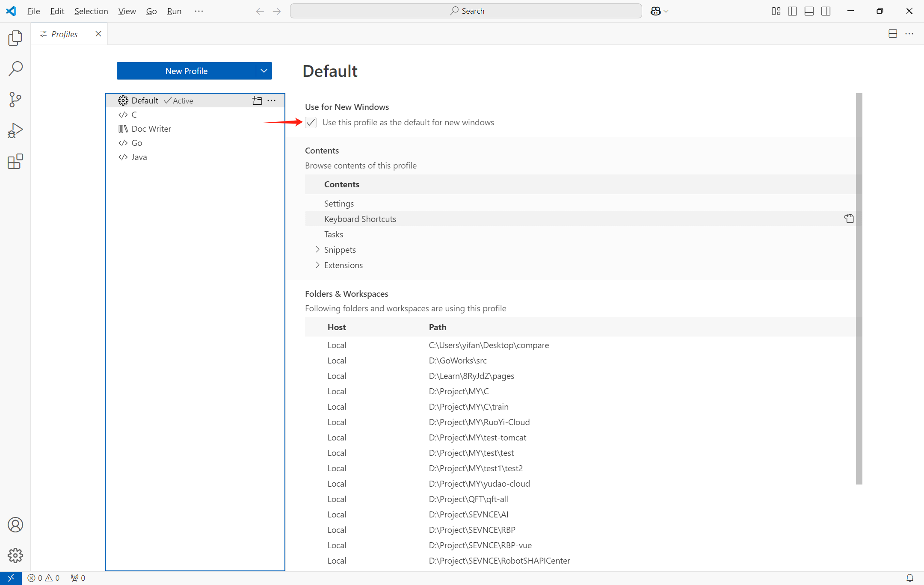Toggle the primary side bar layout

(792, 11)
